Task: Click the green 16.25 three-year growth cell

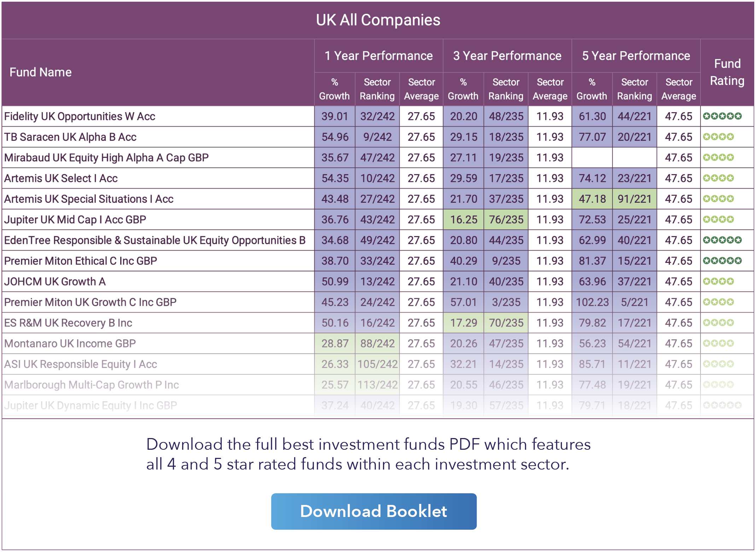Action: 463,219
